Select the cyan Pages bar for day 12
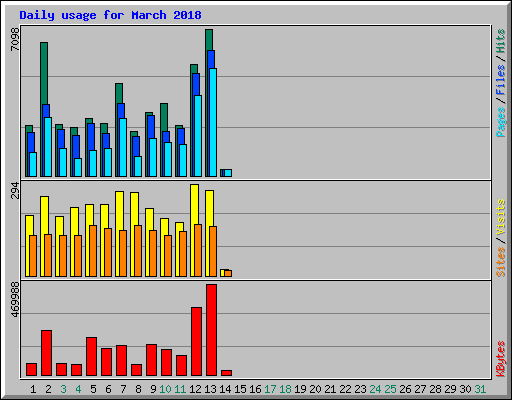This screenshot has height=400, width=512. tap(198, 136)
